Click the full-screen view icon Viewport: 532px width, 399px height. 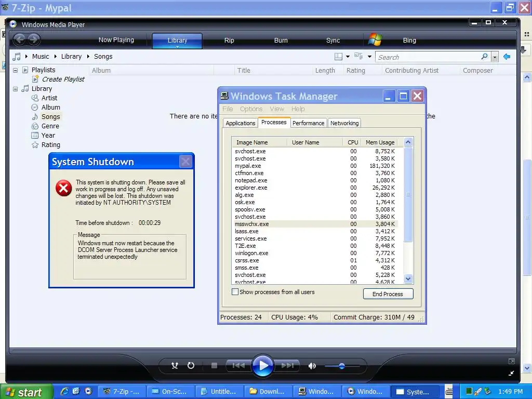tap(512, 362)
